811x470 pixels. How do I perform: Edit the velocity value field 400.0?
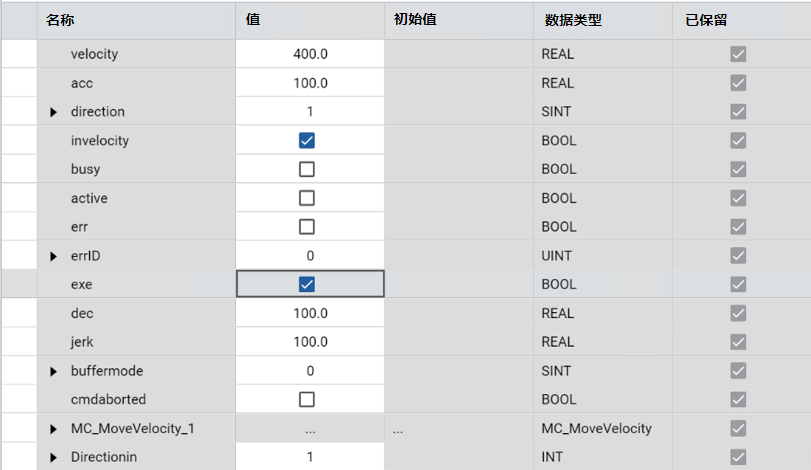(x=310, y=54)
